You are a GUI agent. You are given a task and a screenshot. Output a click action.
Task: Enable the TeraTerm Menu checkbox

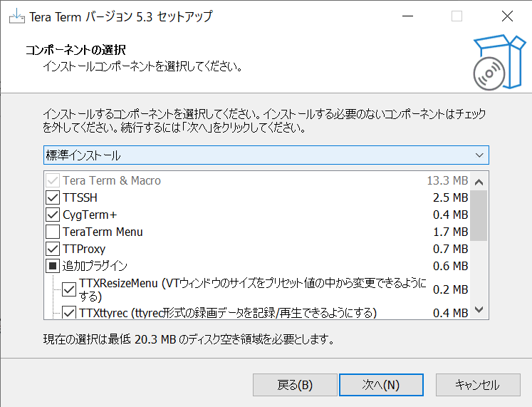click(53, 232)
